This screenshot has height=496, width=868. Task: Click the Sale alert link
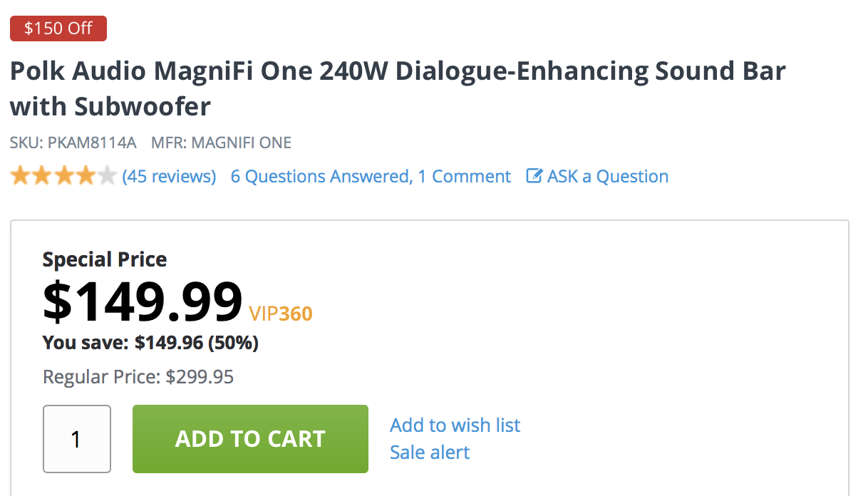[x=430, y=453]
